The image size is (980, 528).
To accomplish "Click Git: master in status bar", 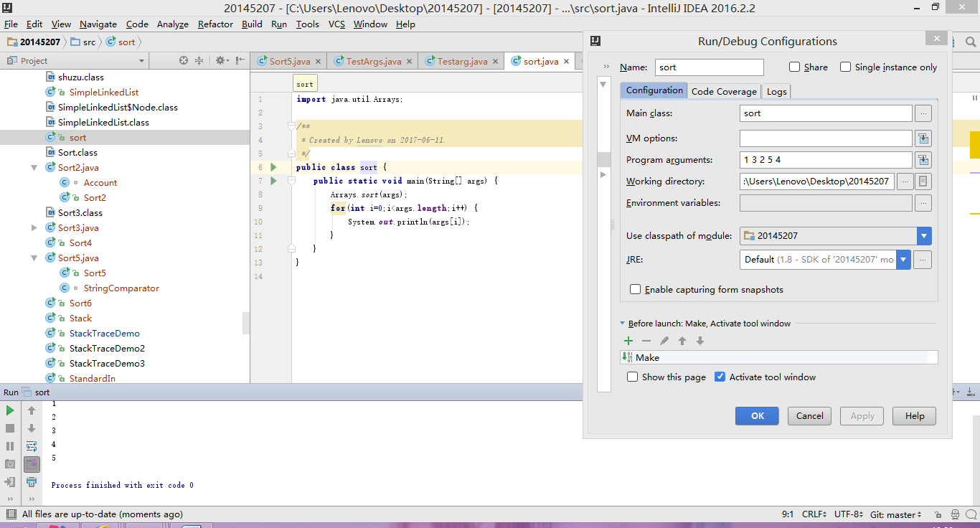I will click(x=897, y=514).
